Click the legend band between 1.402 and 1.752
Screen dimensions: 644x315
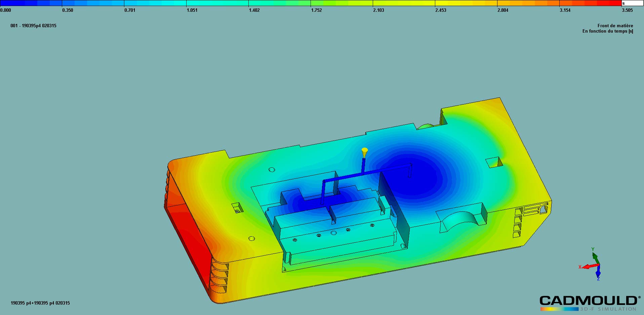tap(280, 3)
